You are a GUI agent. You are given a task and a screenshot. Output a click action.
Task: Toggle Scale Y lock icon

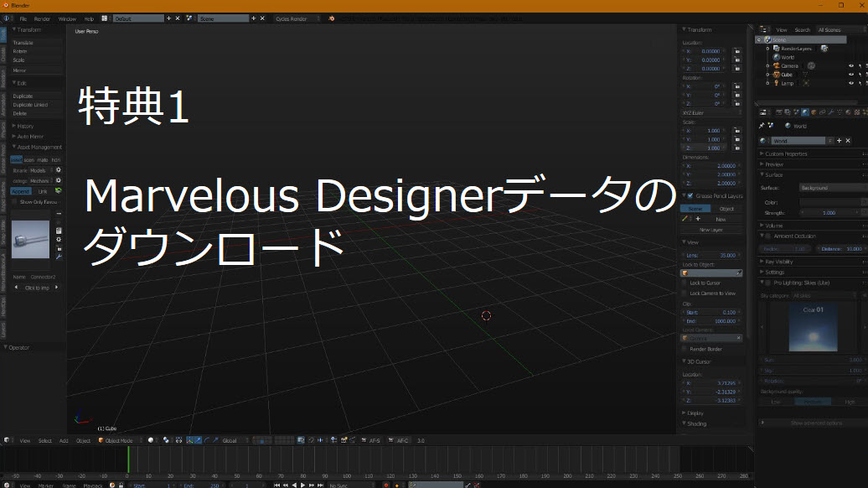pyautogui.click(x=736, y=139)
